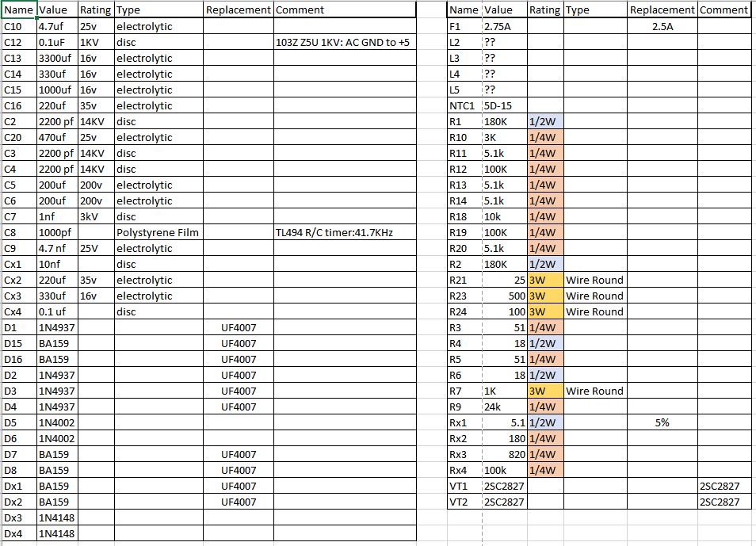
Task: Select the 2SC2827 comment for VT2
Action: pyautogui.click(x=724, y=502)
